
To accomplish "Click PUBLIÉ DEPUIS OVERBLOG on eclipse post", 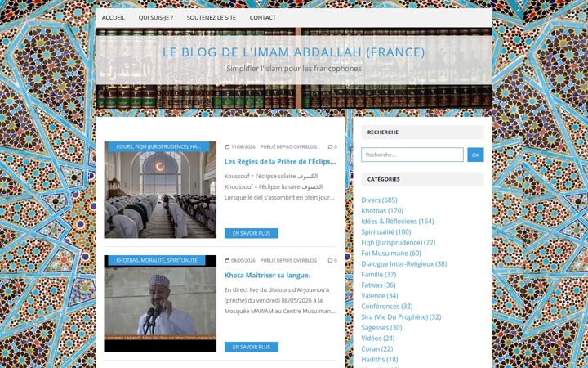I will click(288, 147).
